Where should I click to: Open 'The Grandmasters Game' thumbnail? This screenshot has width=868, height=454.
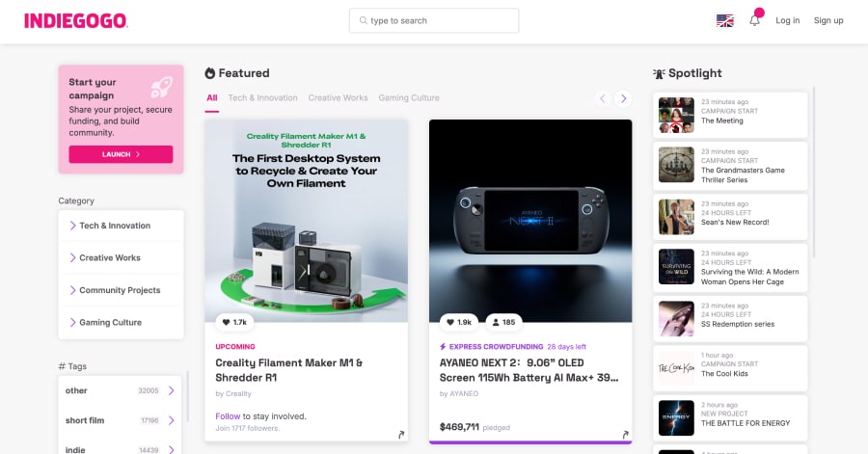pyautogui.click(x=676, y=165)
